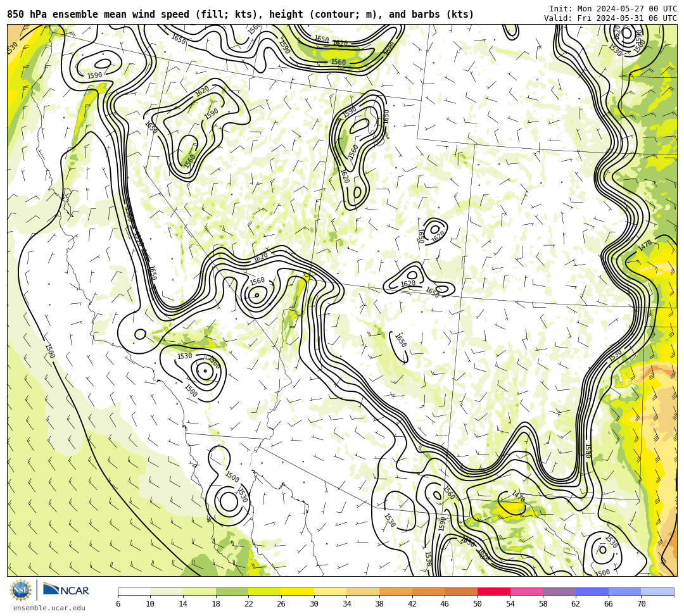
Task: Select the 66–70 kts legend swatch
Action: (x=624, y=591)
